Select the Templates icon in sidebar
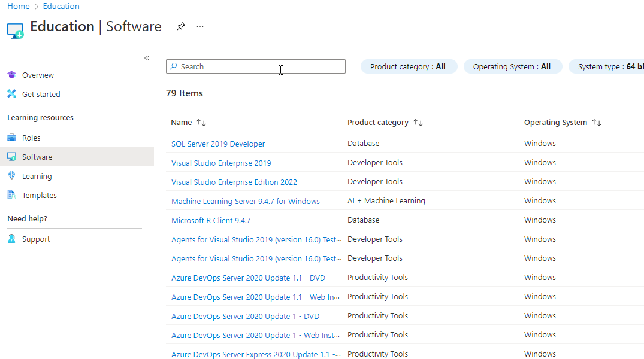This screenshot has height=359, width=644. (11, 194)
